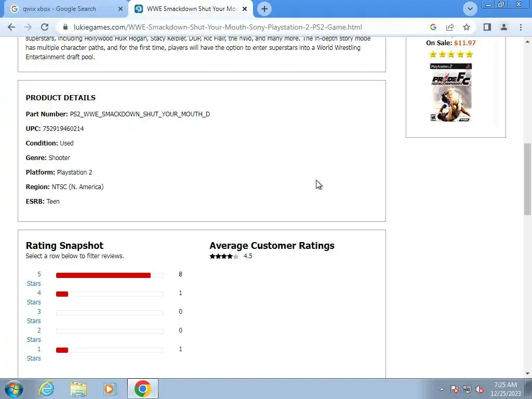Close the WWE Smackdown tab

click(245, 9)
